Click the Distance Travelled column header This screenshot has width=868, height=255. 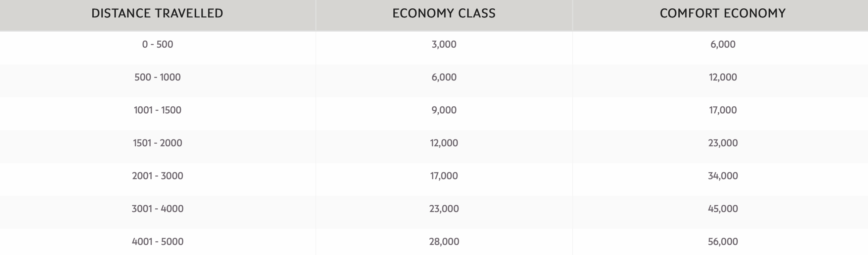tap(157, 13)
